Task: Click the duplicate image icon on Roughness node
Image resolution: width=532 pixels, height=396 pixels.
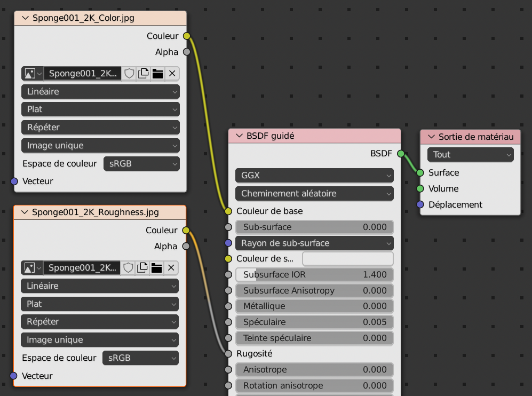Action: pyautogui.click(x=142, y=268)
